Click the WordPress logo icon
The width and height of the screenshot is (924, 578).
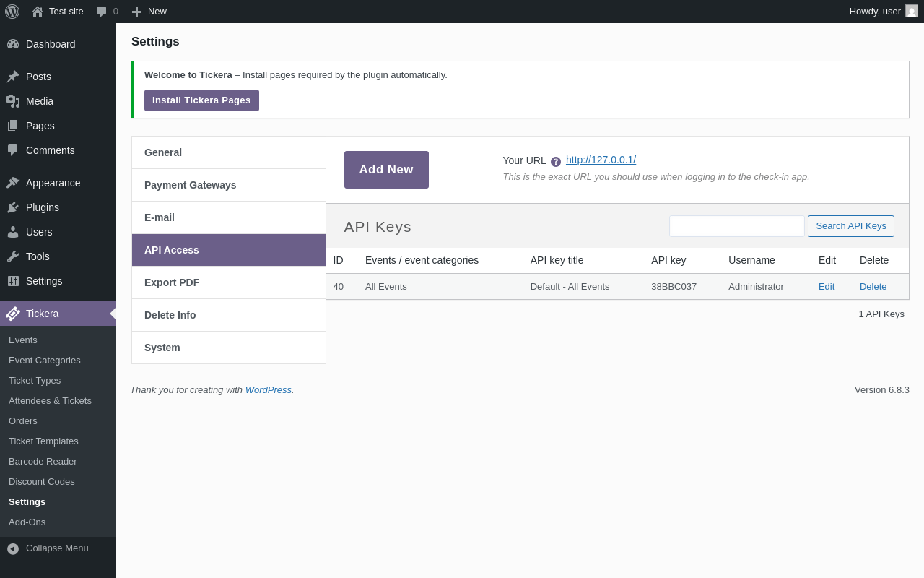click(12, 12)
